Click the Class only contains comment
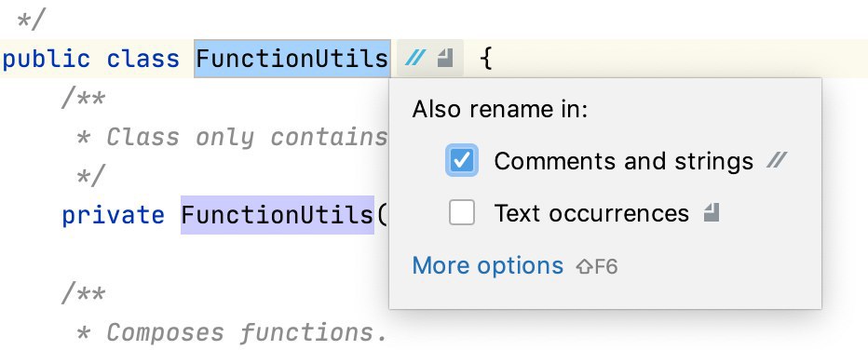Viewport: 868px width, 350px height. (x=231, y=137)
